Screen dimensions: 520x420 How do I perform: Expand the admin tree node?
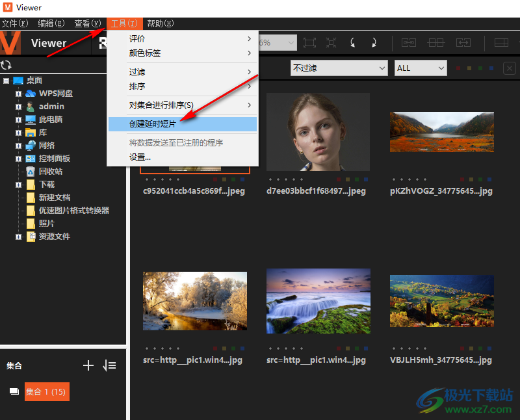tap(19, 107)
